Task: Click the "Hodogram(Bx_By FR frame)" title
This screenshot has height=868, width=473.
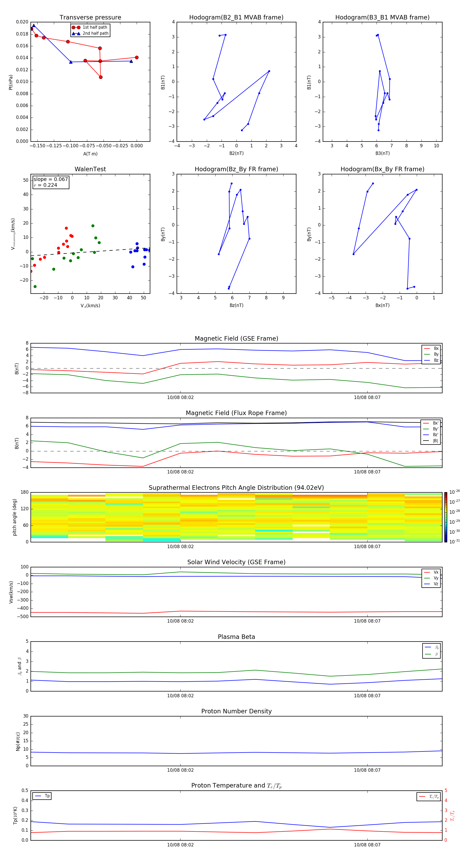Action: pyautogui.click(x=382, y=169)
